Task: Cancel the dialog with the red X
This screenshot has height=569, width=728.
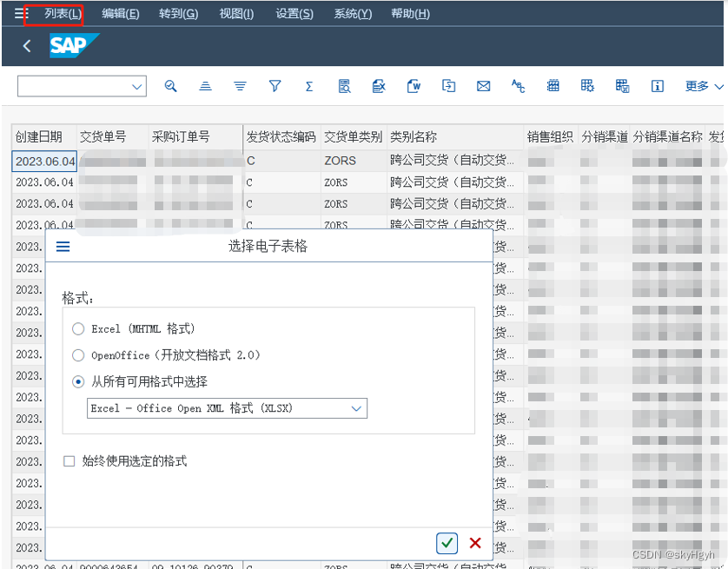Action: (x=474, y=542)
